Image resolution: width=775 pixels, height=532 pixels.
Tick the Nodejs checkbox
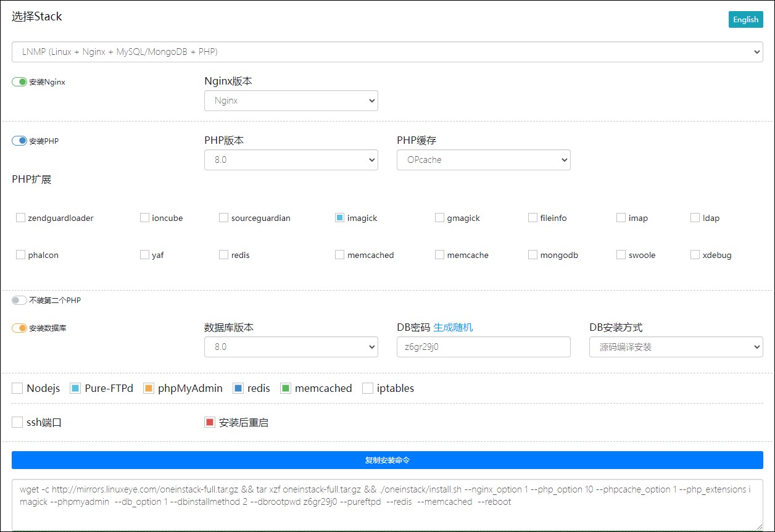coord(17,388)
